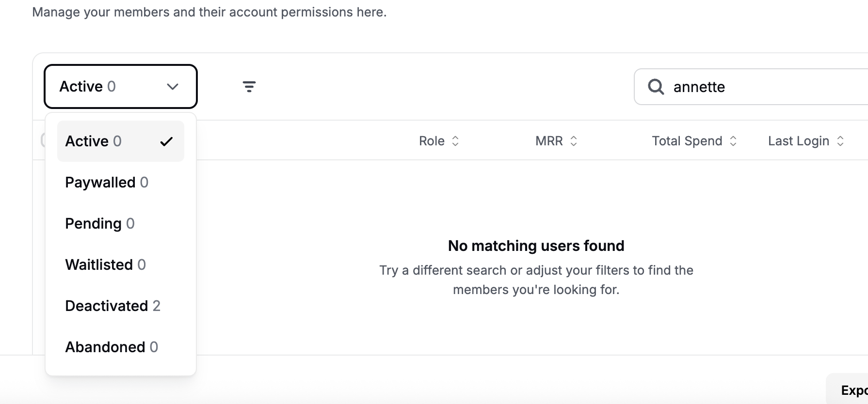Image resolution: width=868 pixels, height=404 pixels.
Task: Click the Export button
Action: pyautogui.click(x=847, y=390)
